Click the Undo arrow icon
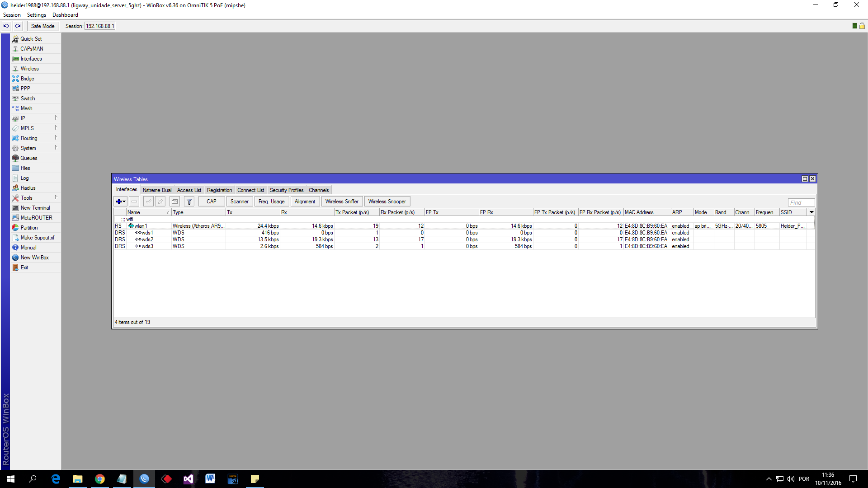 click(6, 26)
